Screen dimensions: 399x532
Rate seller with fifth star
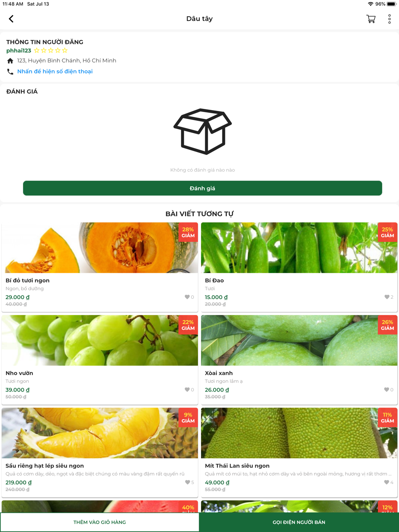tap(65, 50)
